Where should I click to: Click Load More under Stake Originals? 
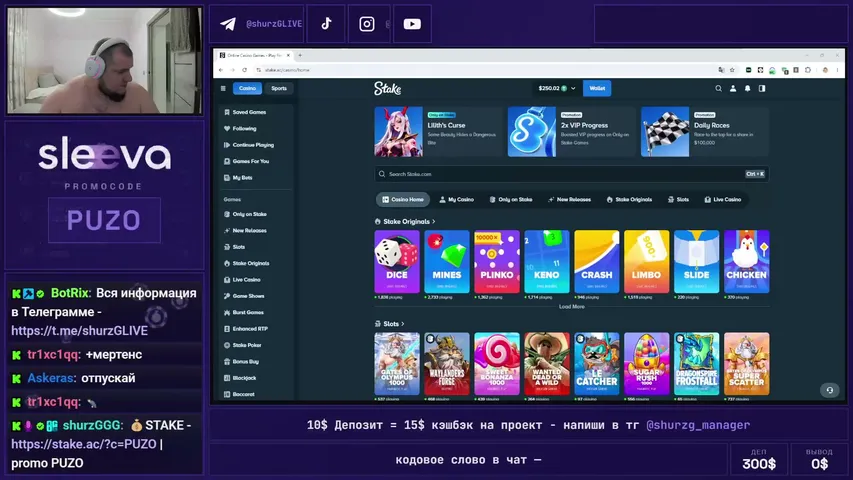[x=572, y=307]
